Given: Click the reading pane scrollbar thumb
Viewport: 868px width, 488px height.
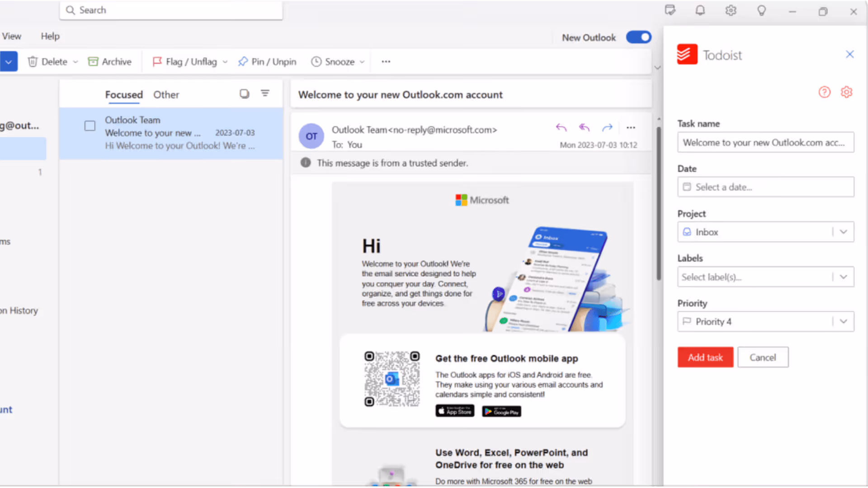Looking at the screenshot, I should tap(659, 203).
